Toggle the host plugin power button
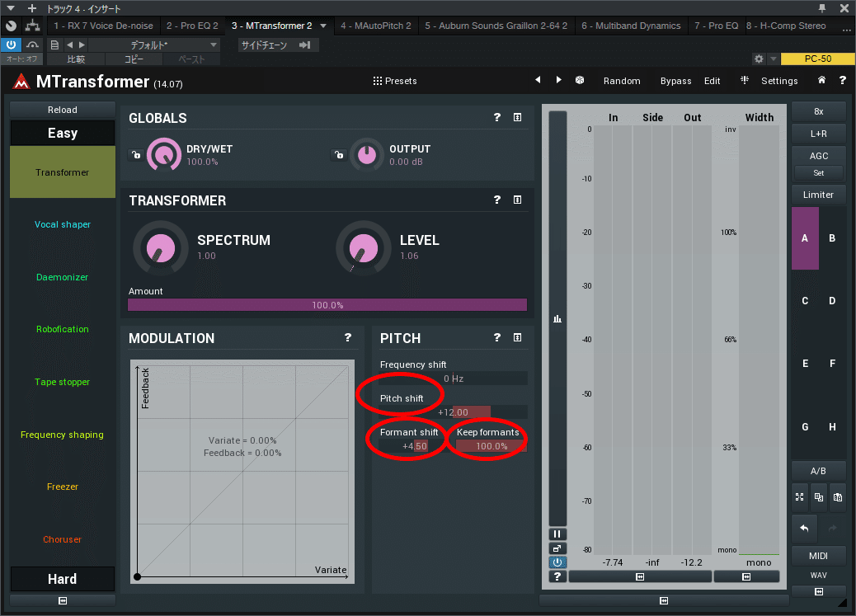Viewport: 856px width, 616px height. 11,45
